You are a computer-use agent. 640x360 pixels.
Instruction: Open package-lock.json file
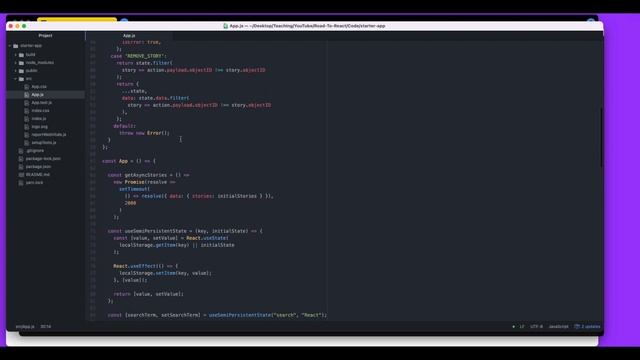[43, 158]
